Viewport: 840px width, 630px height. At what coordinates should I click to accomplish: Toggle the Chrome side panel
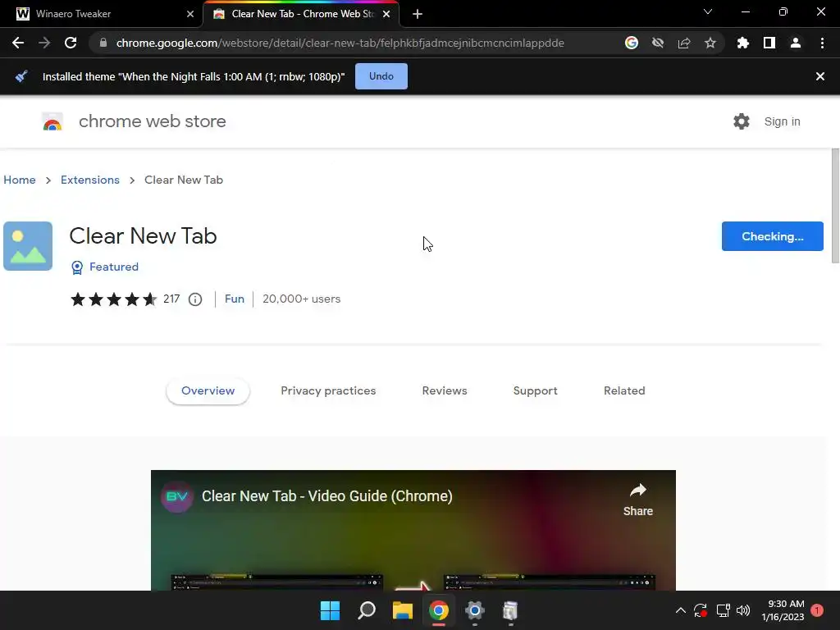769,43
